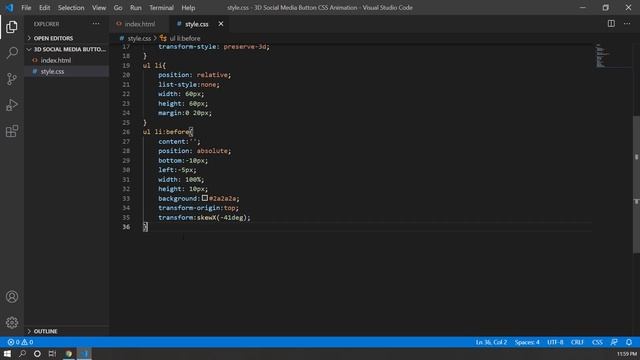Open the Go menu

point(118,7)
